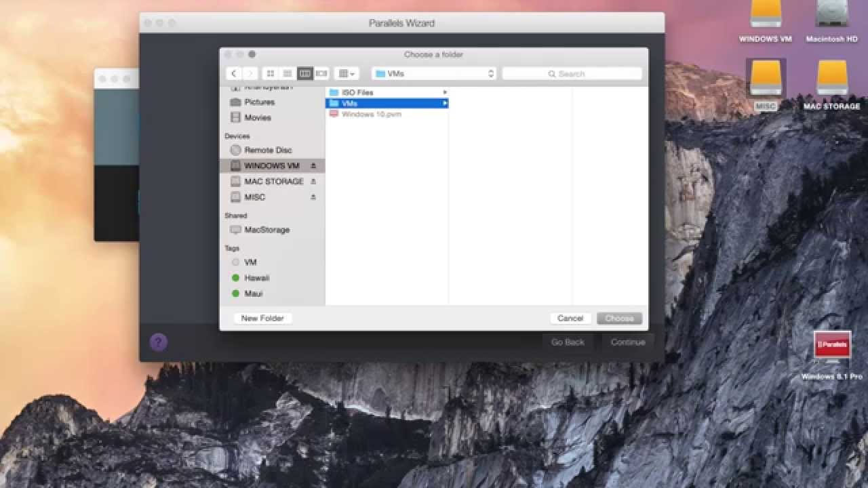This screenshot has width=868, height=488.
Task: Select Remote Disc in sidebar
Action: [269, 150]
